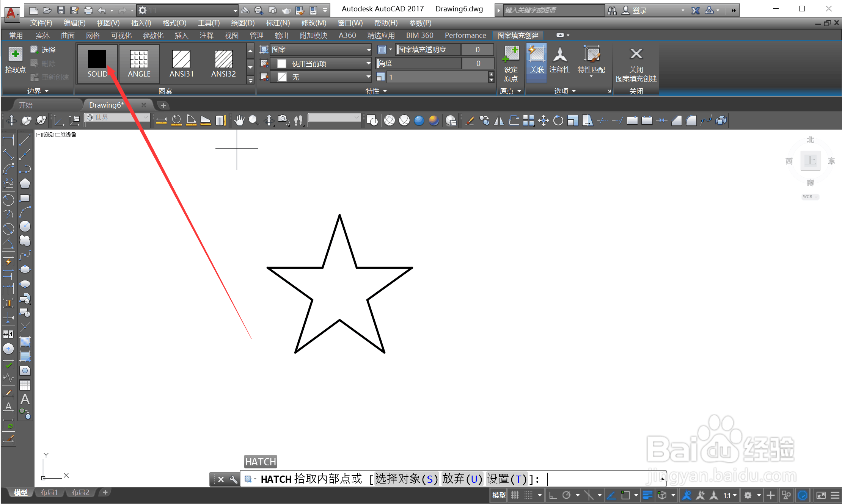Image resolution: width=842 pixels, height=504 pixels.
Task: Click 关闭图案填充创建 to close hatch creation
Action: (636, 64)
